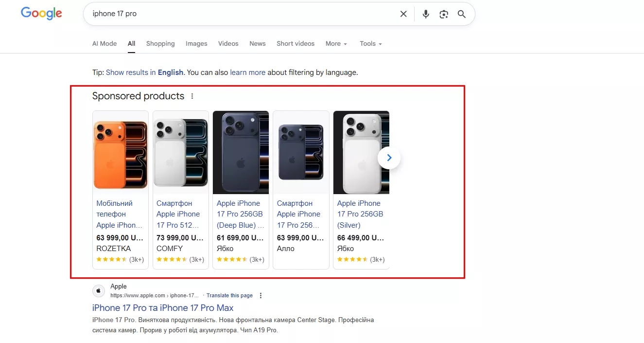The width and height of the screenshot is (644, 343).
Task: Open the iPhone 17 Pro apple.com result
Action: (163, 307)
